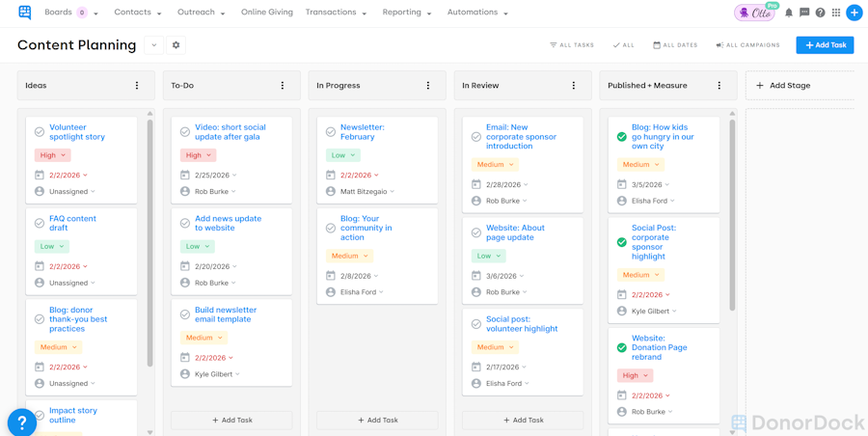Open the Ideas stage three-dot menu
The image size is (868, 436).
137,85
